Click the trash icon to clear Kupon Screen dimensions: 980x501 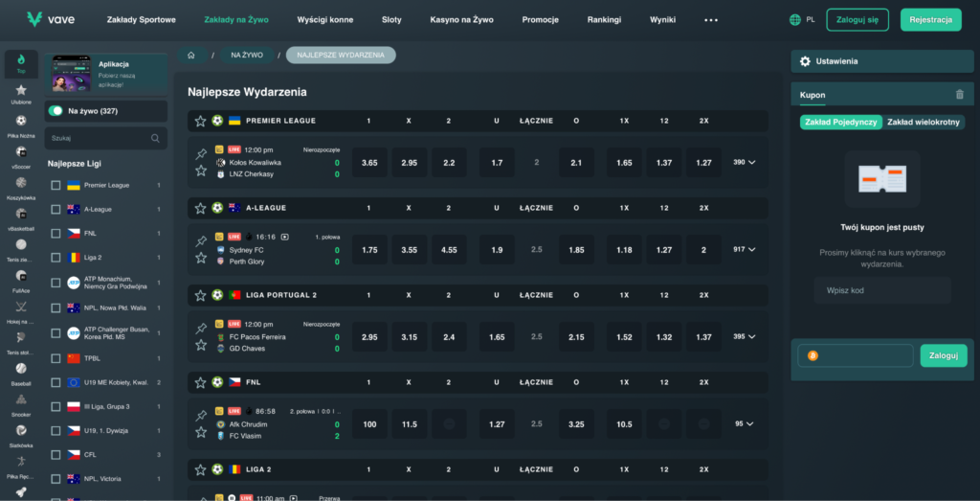960,95
